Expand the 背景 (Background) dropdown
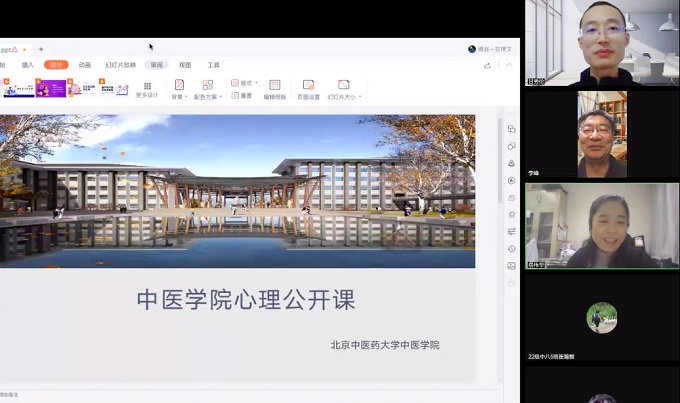The width and height of the screenshot is (680, 403). coord(179,90)
